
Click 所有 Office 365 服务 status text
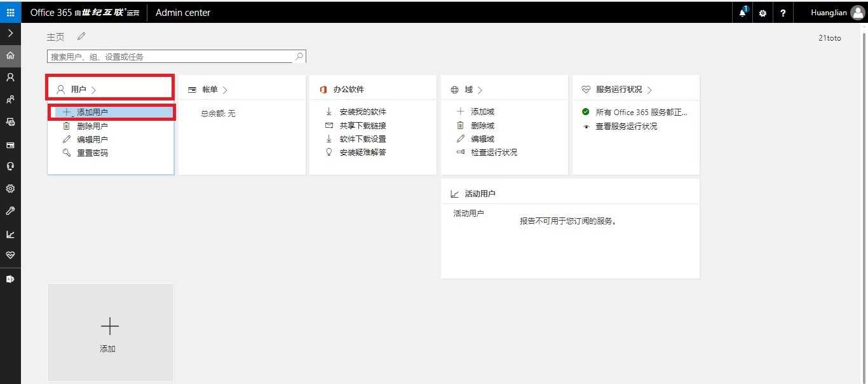(x=641, y=112)
